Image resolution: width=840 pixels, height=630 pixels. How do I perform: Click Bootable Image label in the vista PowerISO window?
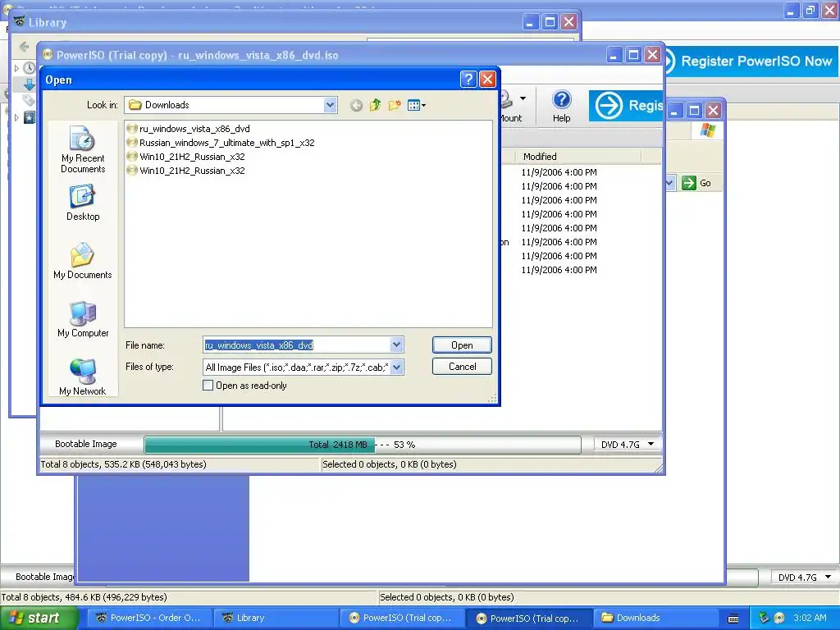coord(85,444)
